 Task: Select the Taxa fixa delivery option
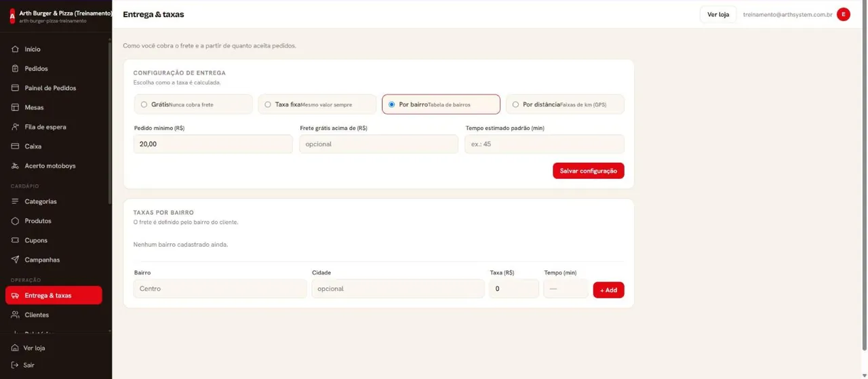coord(317,104)
